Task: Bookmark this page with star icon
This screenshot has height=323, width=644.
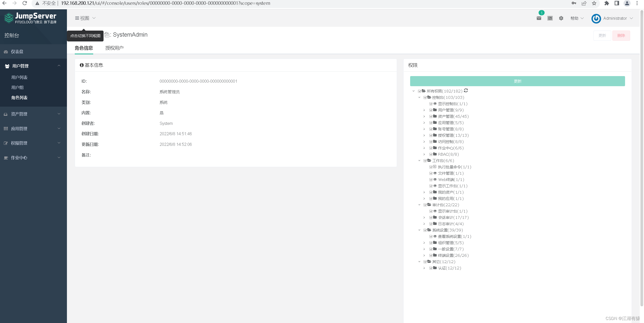Action: [594, 3]
